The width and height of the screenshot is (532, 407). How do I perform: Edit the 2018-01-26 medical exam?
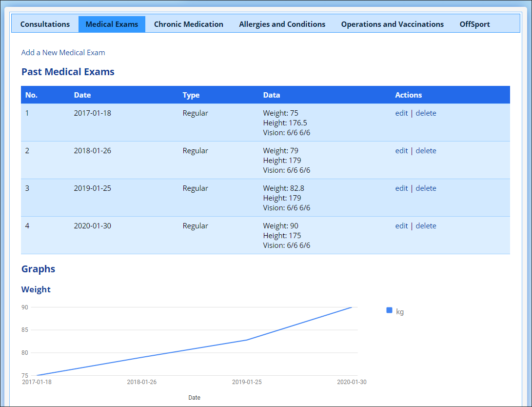coord(401,151)
